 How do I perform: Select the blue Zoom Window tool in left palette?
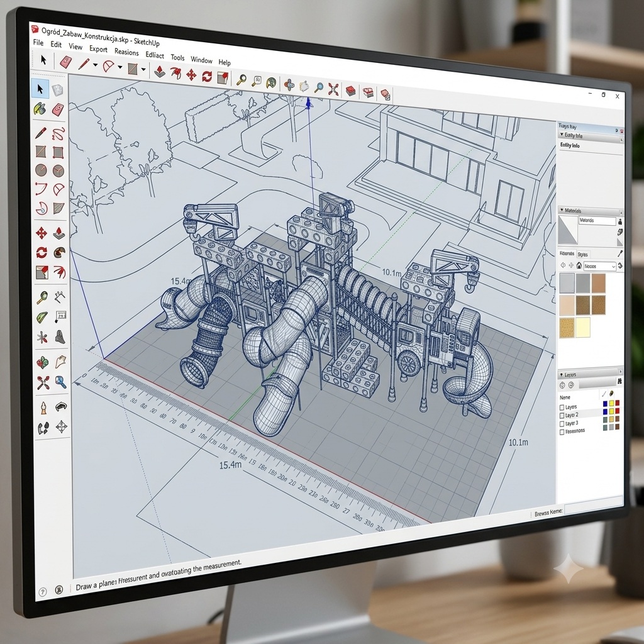pos(61,382)
